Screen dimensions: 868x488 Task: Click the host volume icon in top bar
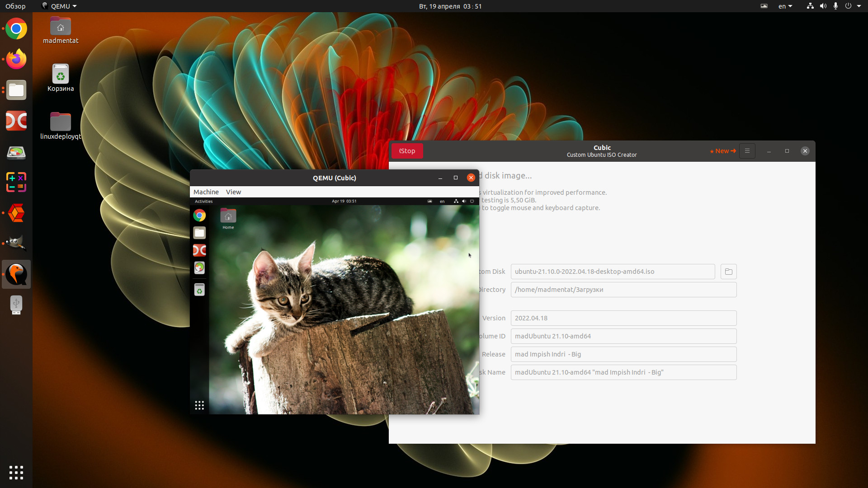click(823, 6)
